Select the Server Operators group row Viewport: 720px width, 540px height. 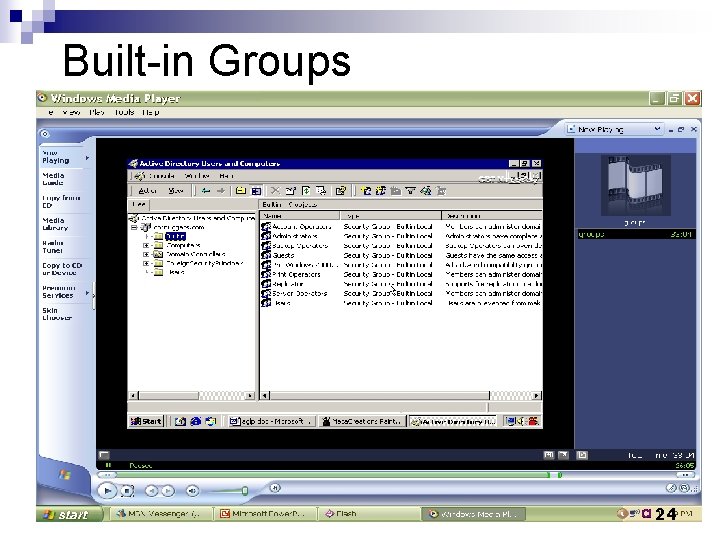point(401,293)
